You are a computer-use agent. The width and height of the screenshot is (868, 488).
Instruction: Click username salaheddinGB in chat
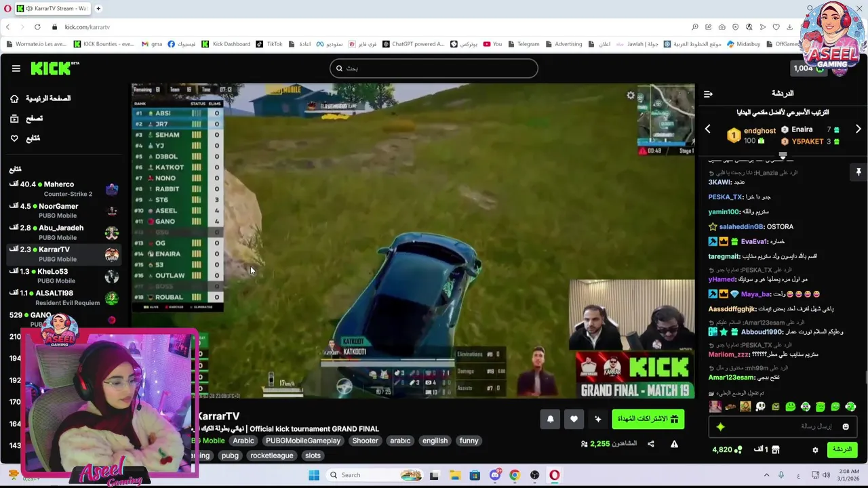[x=741, y=227]
